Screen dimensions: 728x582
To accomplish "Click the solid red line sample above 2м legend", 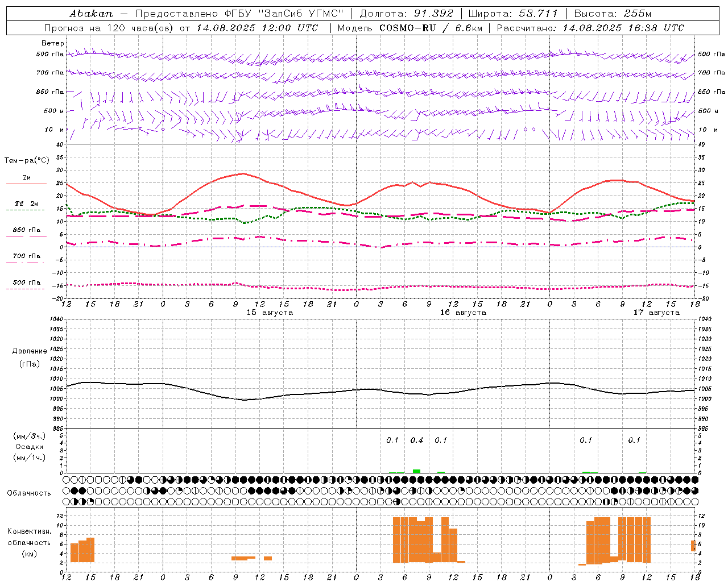I will click(26, 184).
